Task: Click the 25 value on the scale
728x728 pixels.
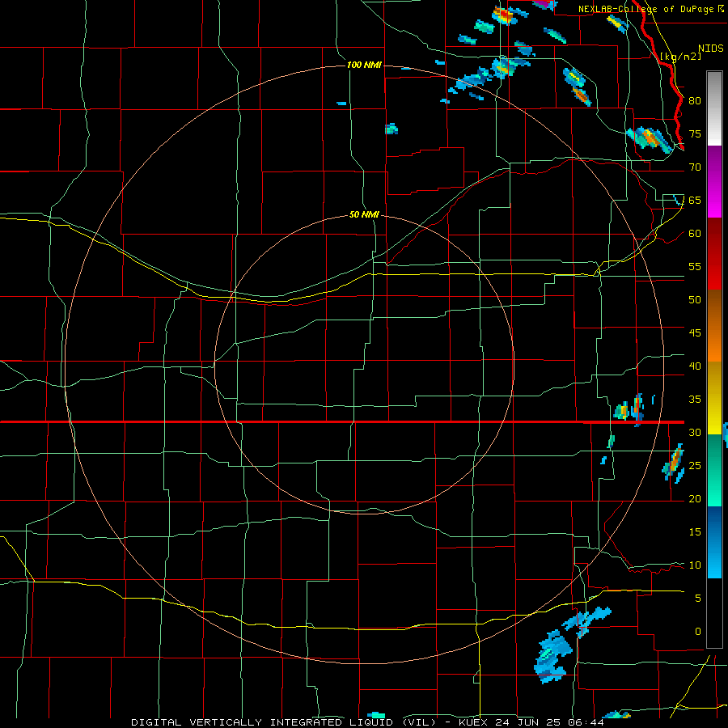Action: pyautogui.click(x=695, y=465)
